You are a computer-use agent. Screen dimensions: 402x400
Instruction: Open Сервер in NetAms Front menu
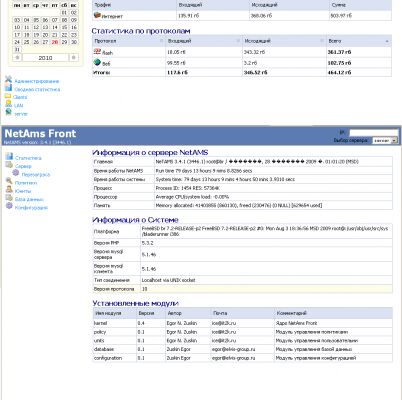(23, 166)
